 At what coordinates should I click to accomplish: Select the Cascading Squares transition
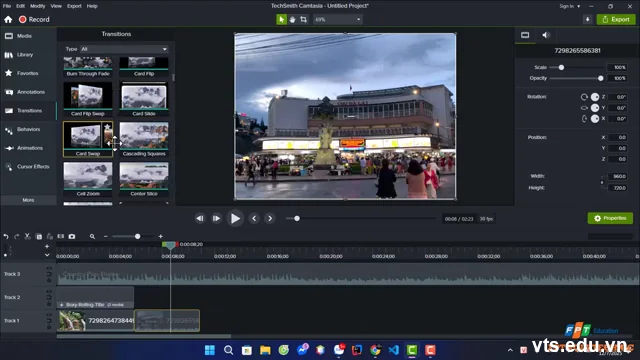[x=144, y=139]
